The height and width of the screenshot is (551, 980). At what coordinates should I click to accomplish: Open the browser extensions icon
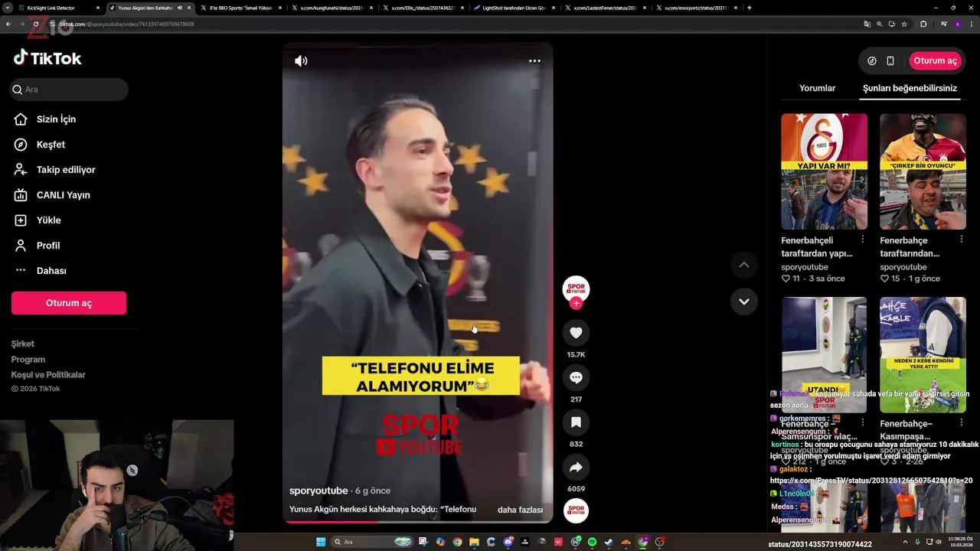[923, 24]
